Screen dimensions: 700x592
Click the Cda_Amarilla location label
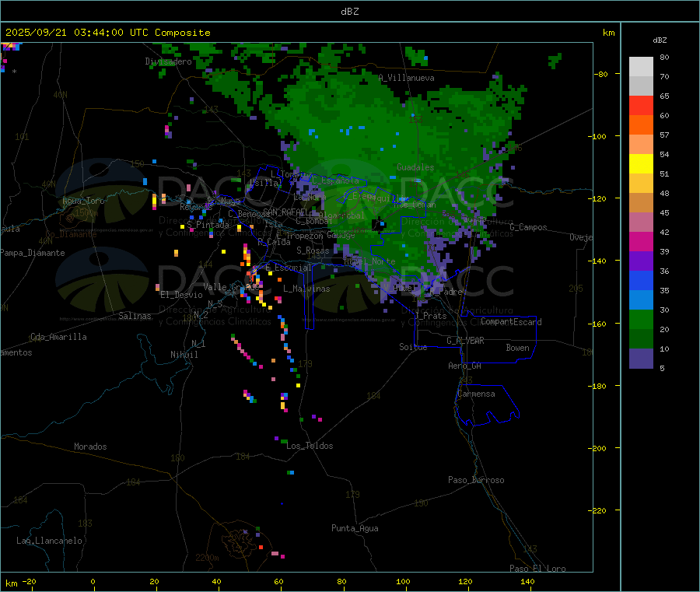58,337
